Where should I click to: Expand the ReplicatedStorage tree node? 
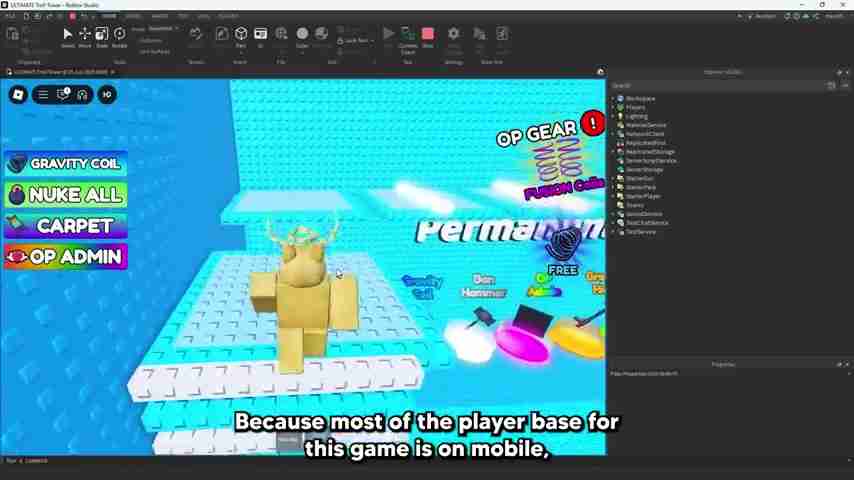point(613,152)
